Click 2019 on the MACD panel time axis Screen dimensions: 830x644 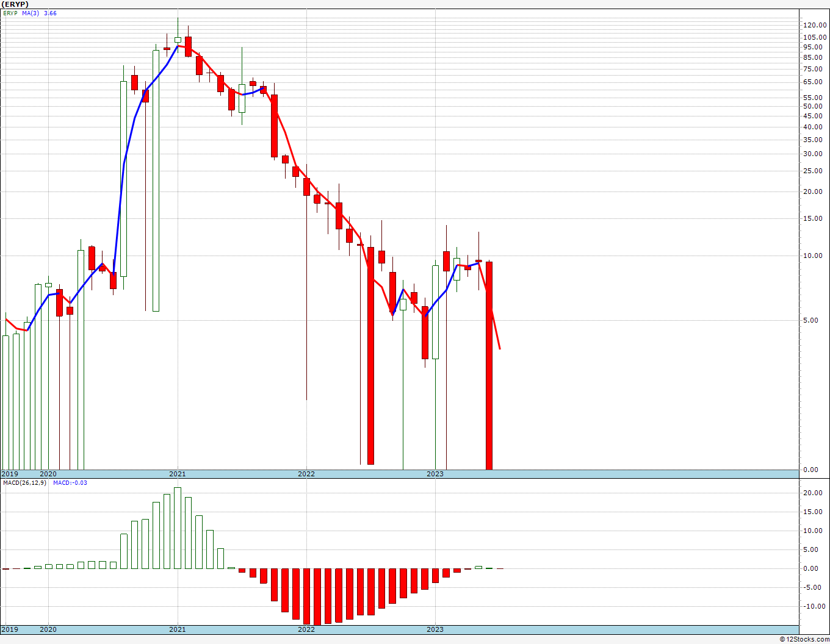pos(10,629)
